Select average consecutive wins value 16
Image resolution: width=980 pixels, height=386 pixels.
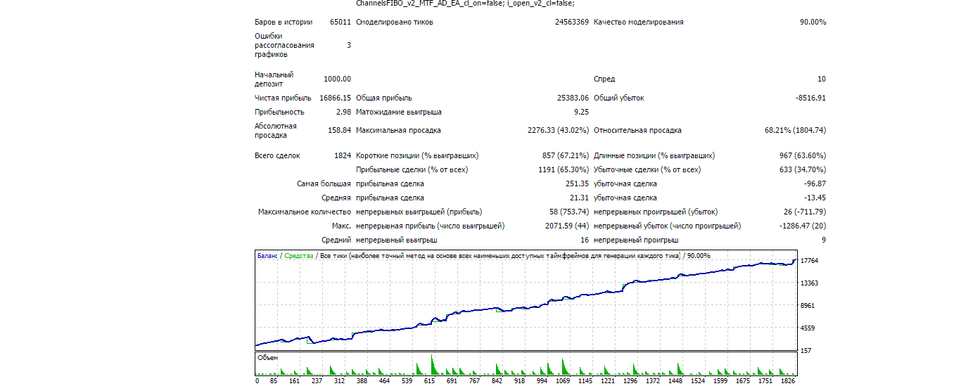[585, 240]
